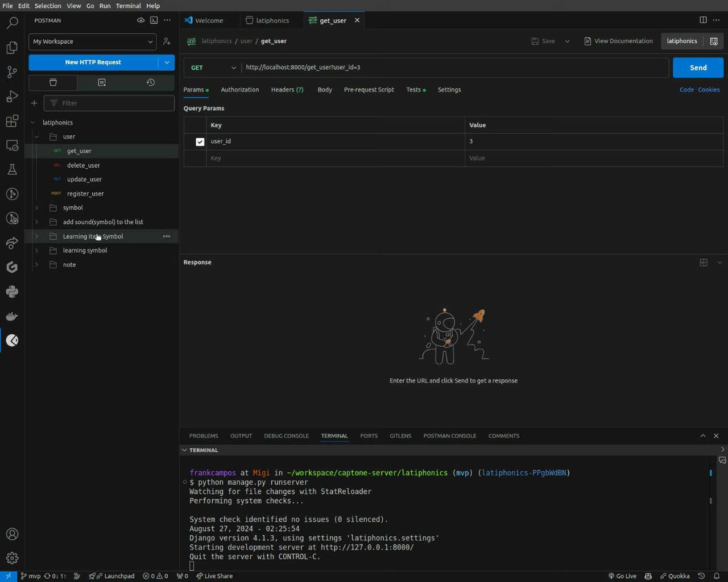
Task: Click Go Live in the status bar
Action: (622, 576)
